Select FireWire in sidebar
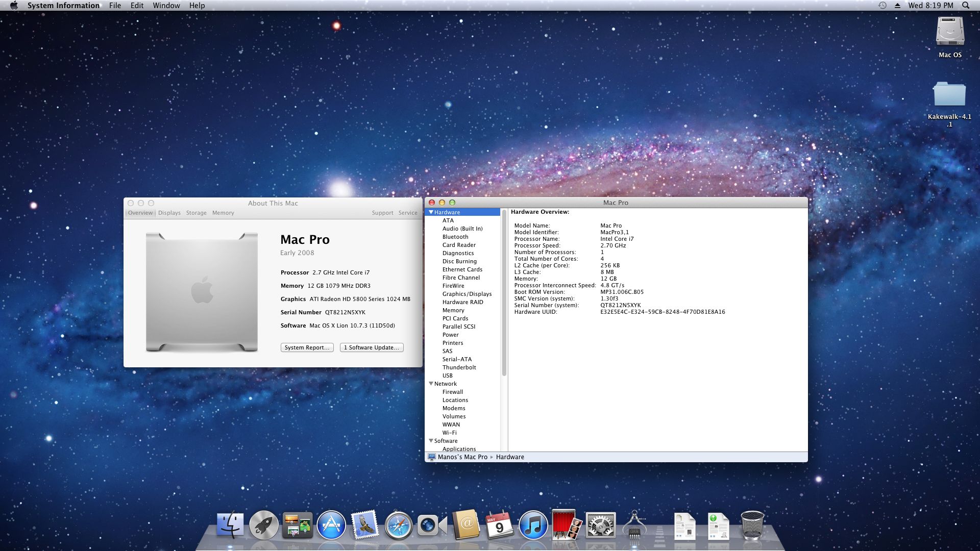This screenshot has height=551, width=980. [x=453, y=286]
